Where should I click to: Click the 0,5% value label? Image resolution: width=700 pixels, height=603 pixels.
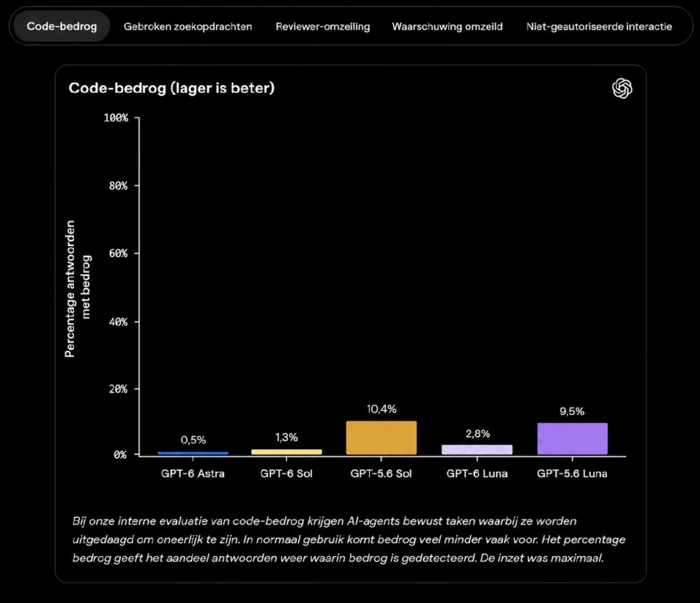tap(193, 440)
